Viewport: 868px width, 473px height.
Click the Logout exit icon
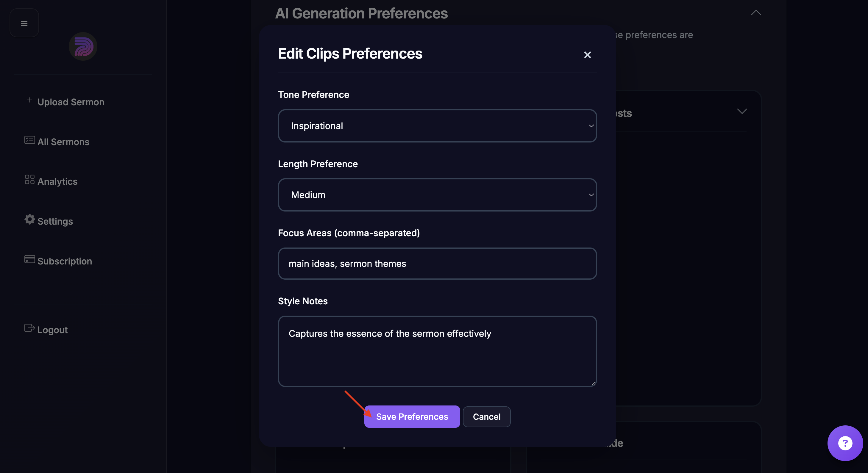30,328
